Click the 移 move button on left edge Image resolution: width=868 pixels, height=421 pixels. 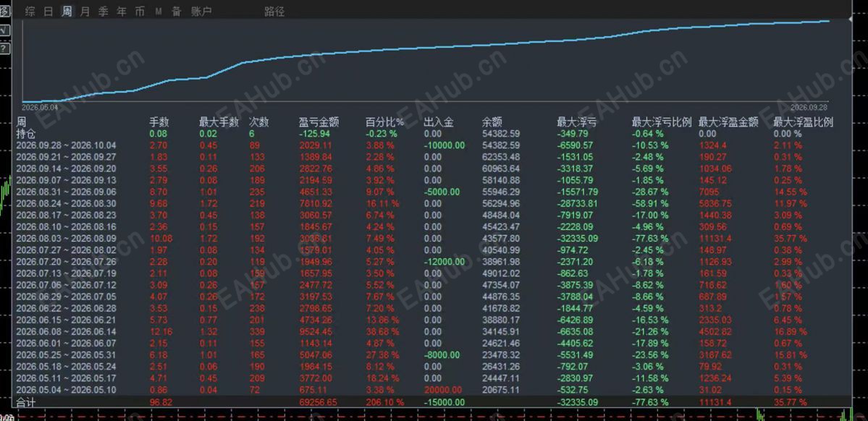click(x=4, y=12)
